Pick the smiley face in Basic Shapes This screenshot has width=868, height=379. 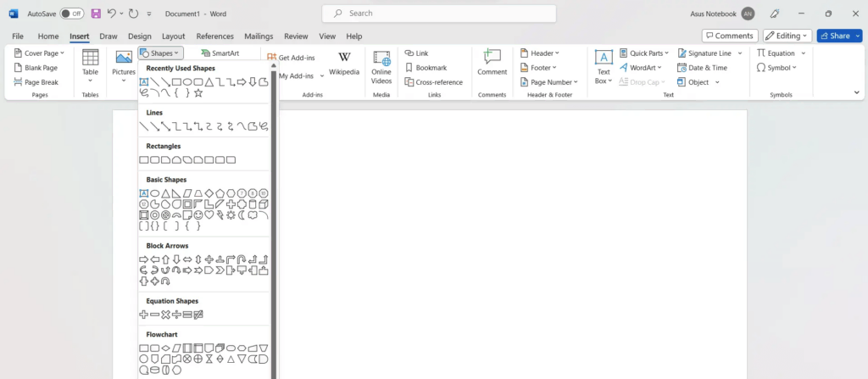click(x=198, y=215)
